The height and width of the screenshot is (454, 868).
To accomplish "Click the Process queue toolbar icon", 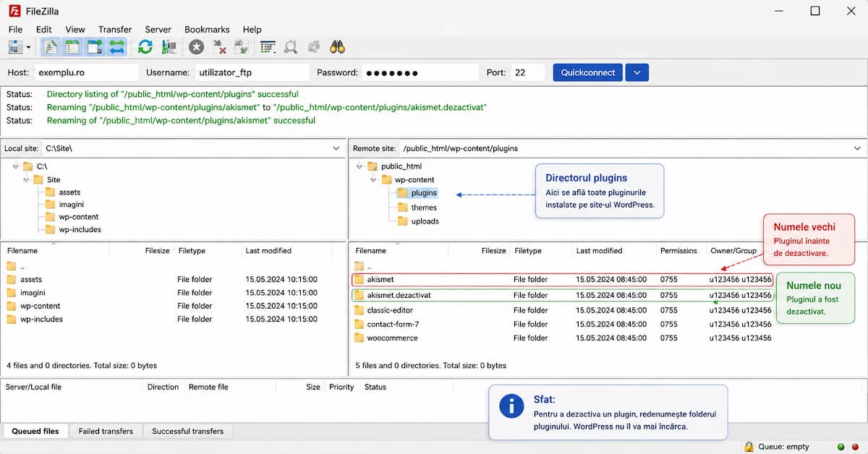I will [169, 47].
